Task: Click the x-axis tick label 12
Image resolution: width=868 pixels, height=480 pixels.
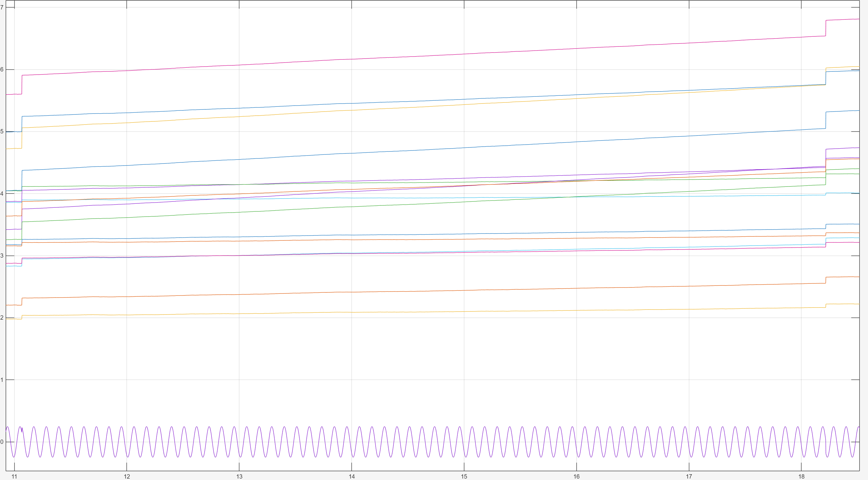Action: (127, 476)
